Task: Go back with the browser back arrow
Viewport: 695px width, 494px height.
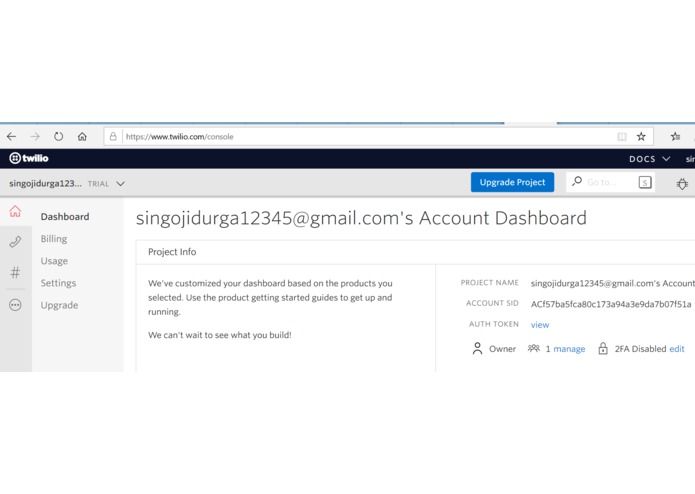Action: [12, 136]
